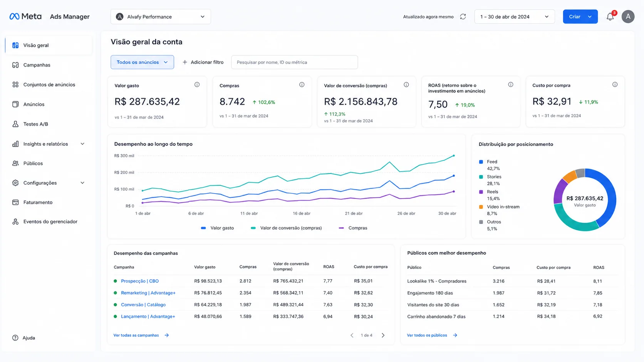This screenshot has width=644, height=362.
Task: Open the Lançamento | Advantage+ campaign
Action: (148, 316)
